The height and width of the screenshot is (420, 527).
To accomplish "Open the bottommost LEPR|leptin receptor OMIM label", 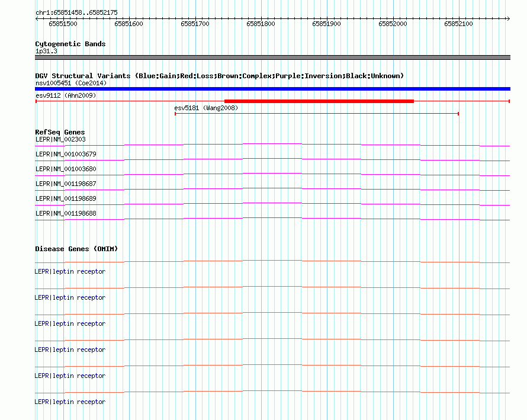I will tap(70, 402).
